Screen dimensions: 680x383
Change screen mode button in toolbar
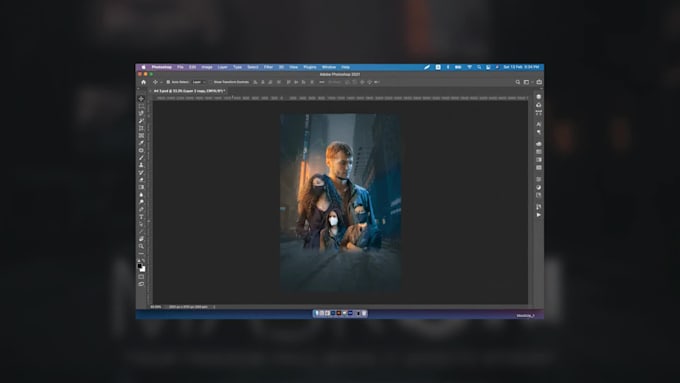coord(141,284)
